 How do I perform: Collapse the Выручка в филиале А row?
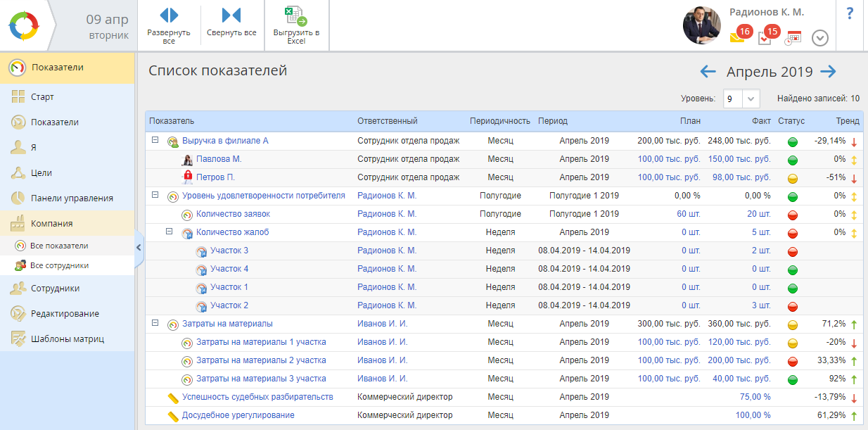click(155, 141)
